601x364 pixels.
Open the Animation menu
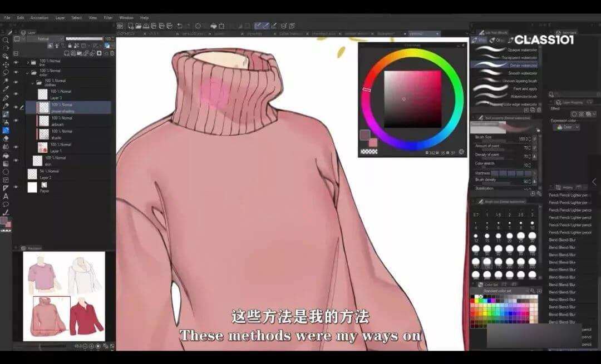tap(39, 18)
